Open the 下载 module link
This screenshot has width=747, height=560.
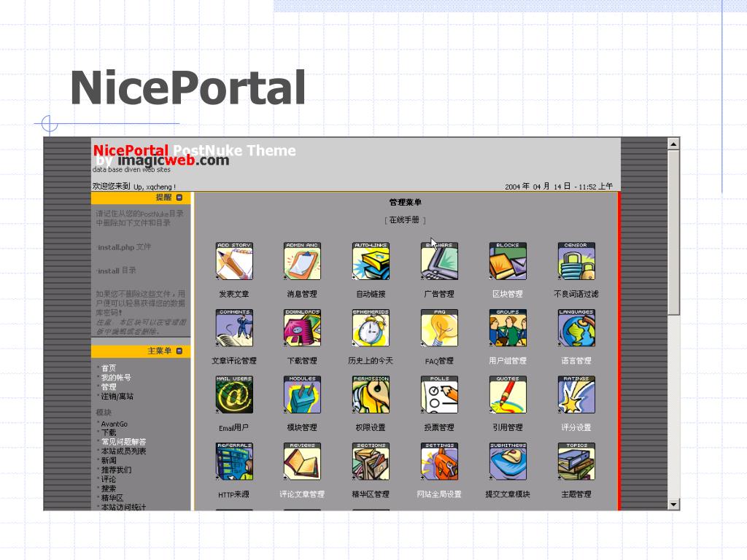click(108, 432)
